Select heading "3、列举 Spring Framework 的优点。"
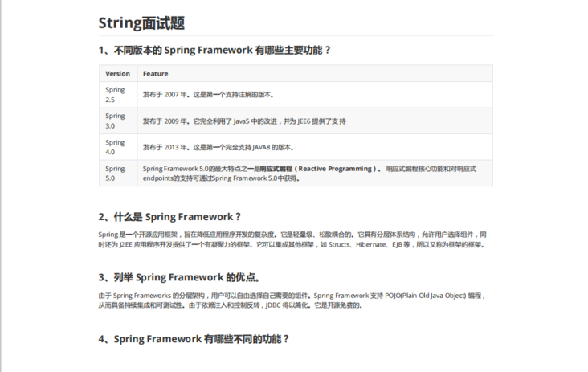 click(179, 277)
